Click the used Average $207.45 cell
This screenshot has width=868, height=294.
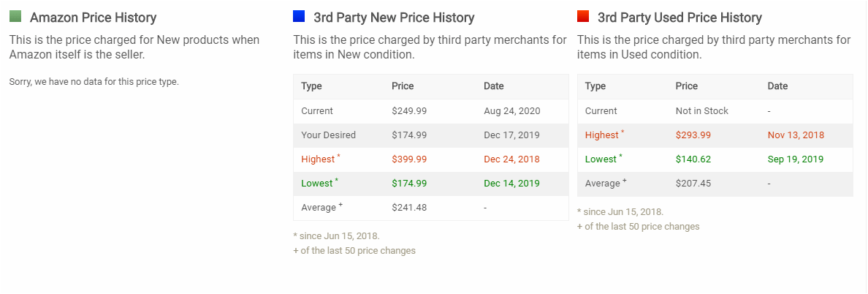tap(693, 184)
